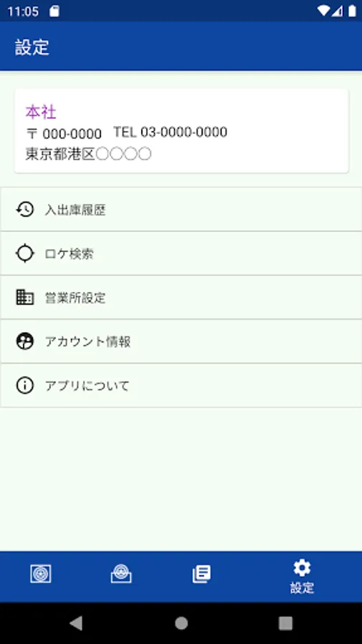Image resolution: width=362 pixels, height=644 pixels.
Task: Open the 入出庫履歴 menu entry
Action: (181, 210)
